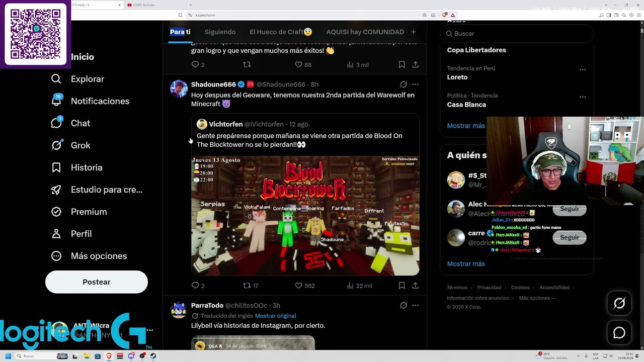Open Shadoune666's profile avatar
This screenshot has height=362, width=644.
(179, 89)
